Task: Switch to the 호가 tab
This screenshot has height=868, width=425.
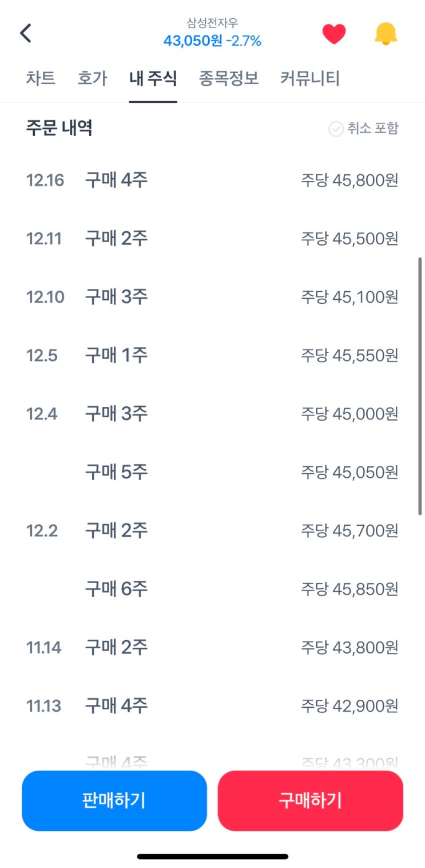Action: click(x=92, y=78)
